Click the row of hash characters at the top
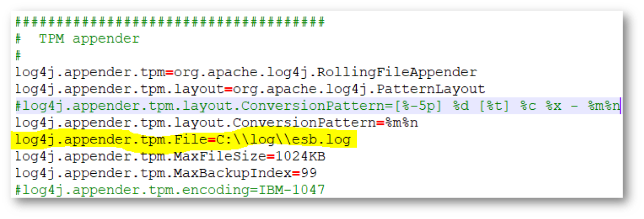Screen dimensions: 644x219 click(170, 22)
